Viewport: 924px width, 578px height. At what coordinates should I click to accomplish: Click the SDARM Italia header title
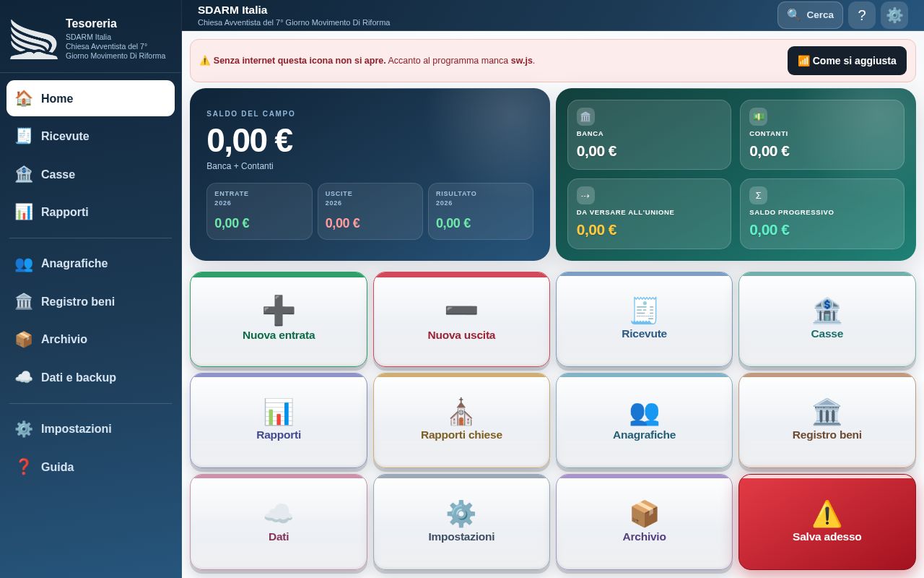click(232, 9)
